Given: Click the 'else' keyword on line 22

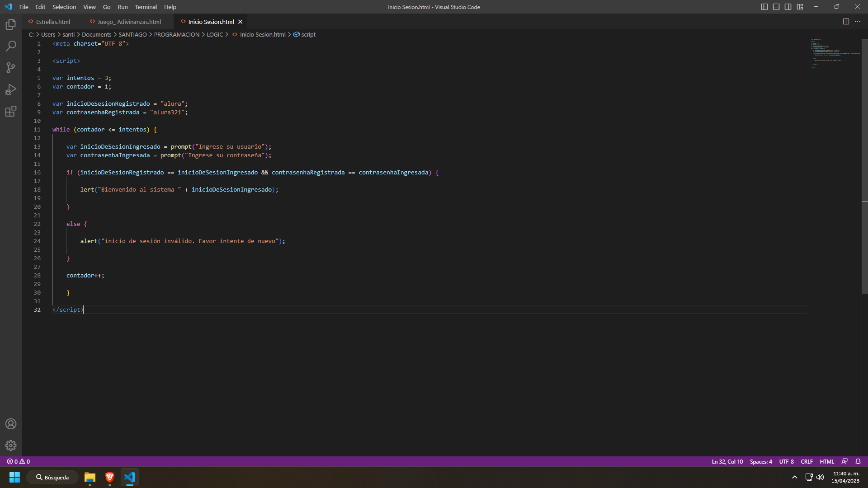Looking at the screenshot, I should (73, 224).
